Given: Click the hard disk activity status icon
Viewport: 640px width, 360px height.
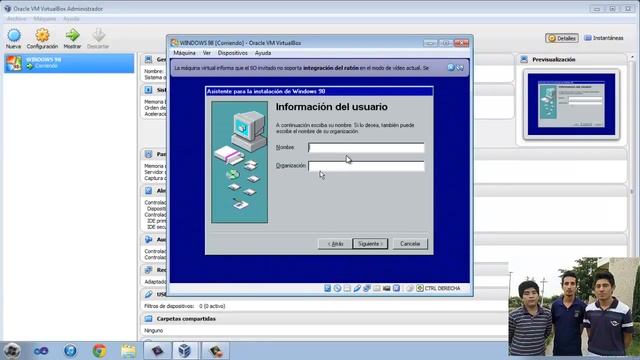Looking at the screenshot, I should pos(327,288).
